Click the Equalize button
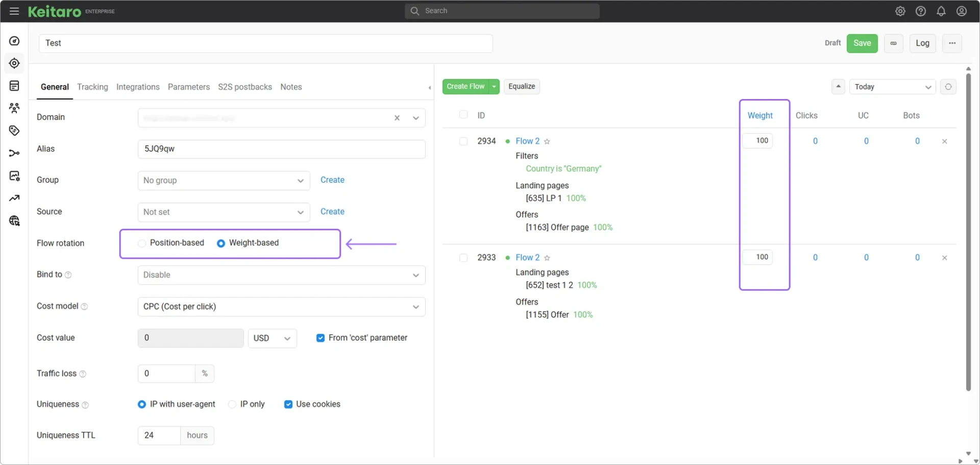 tap(522, 86)
